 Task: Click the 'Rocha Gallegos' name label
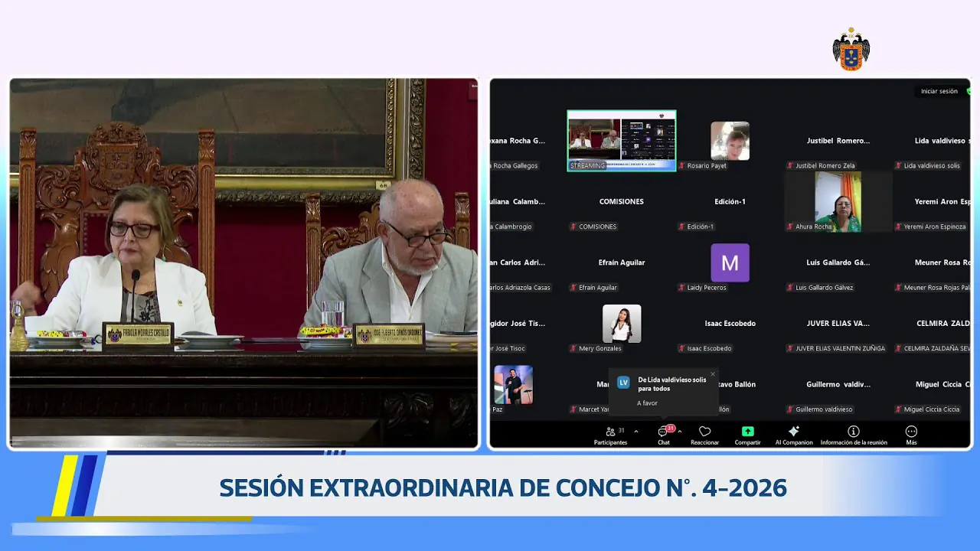(514, 165)
